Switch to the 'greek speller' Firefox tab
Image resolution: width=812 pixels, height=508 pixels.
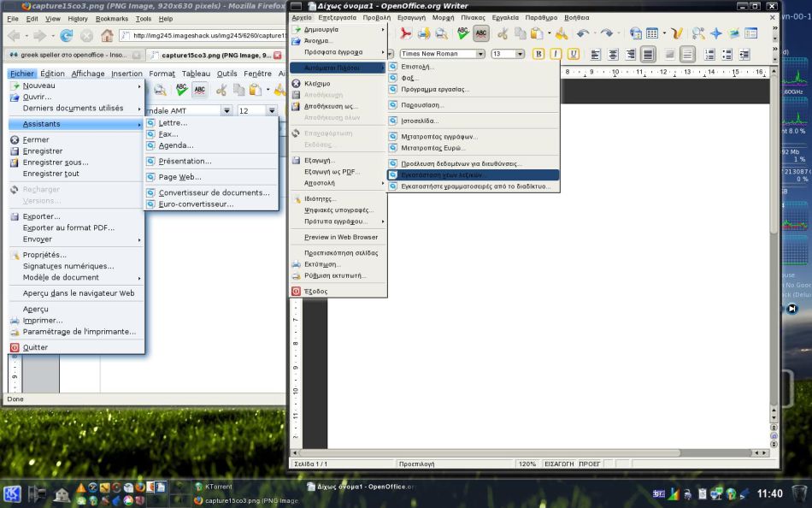click(74, 55)
